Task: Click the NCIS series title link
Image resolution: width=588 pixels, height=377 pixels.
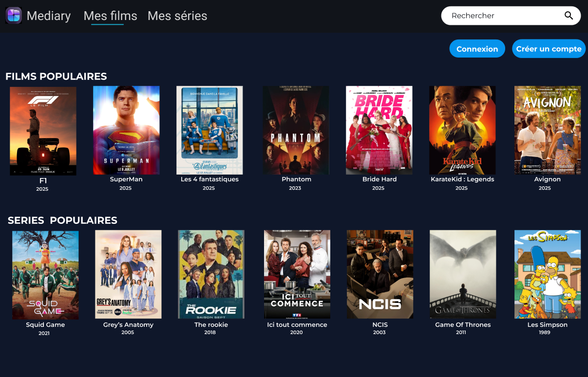Action: (379, 325)
